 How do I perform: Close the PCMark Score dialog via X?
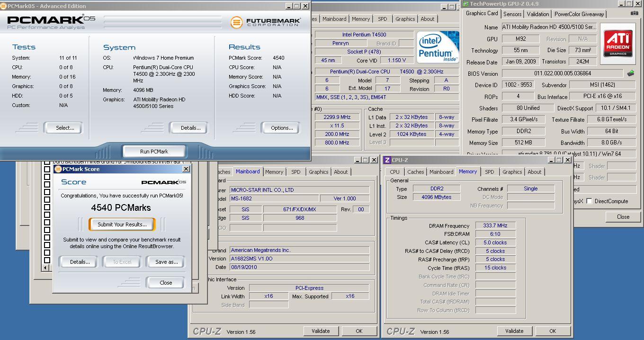pos(186,169)
